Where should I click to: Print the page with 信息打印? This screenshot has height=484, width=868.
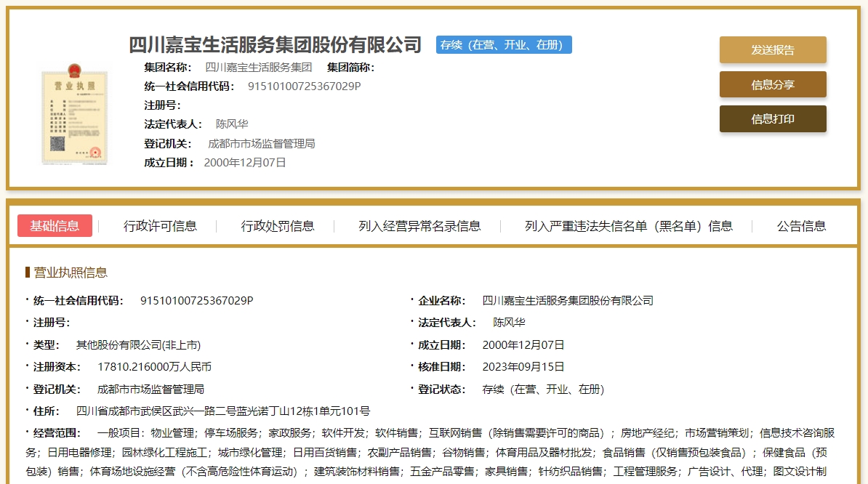772,119
